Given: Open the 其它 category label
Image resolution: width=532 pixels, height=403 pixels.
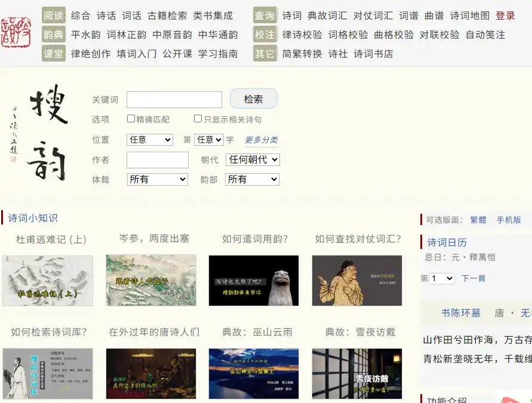Looking at the screenshot, I should 265,54.
